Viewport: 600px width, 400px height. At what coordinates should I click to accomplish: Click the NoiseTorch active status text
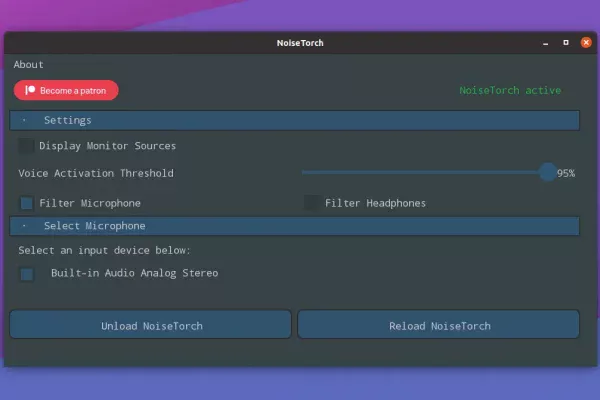tap(510, 90)
